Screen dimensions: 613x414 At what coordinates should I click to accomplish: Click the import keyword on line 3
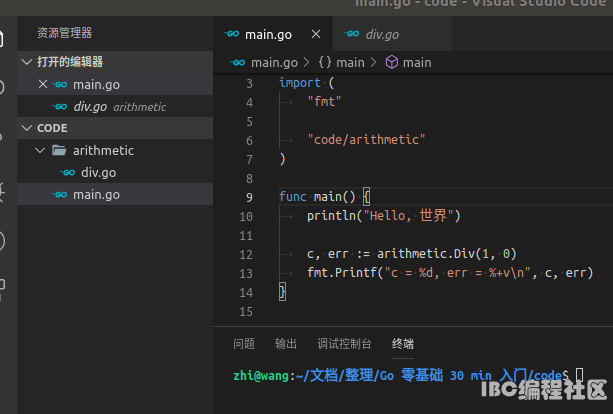300,82
